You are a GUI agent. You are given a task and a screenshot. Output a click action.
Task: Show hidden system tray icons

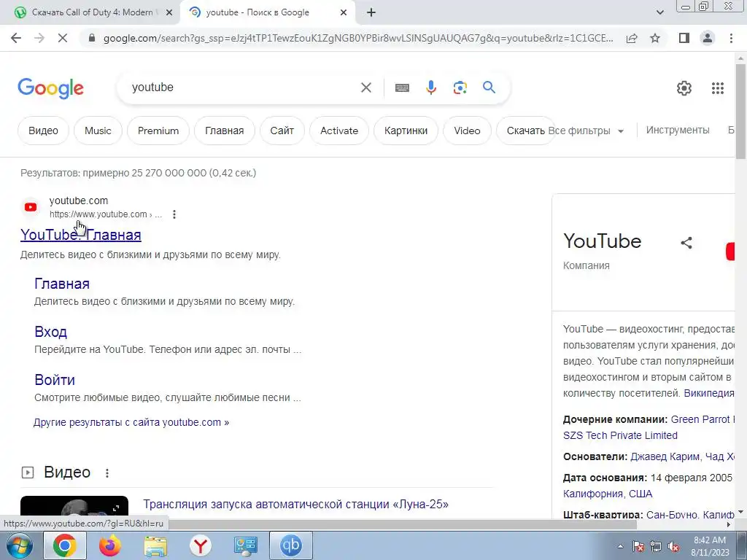620,547
